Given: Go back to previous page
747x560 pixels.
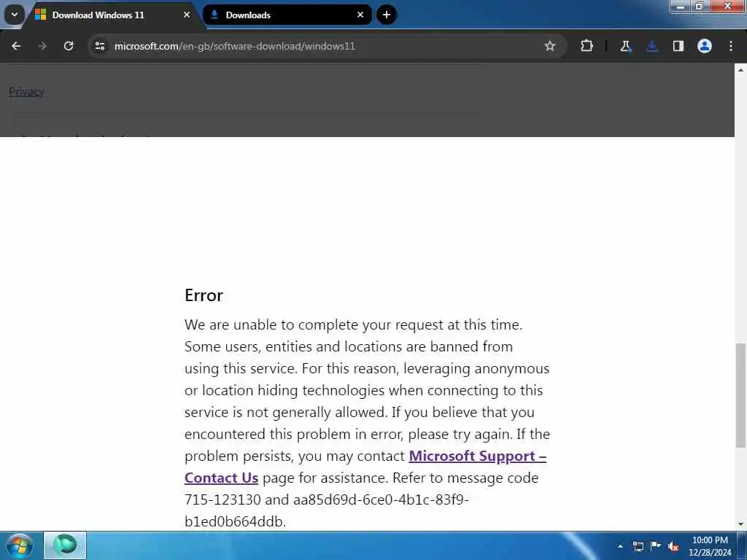Looking at the screenshot, I should click(x=16, y=46).
